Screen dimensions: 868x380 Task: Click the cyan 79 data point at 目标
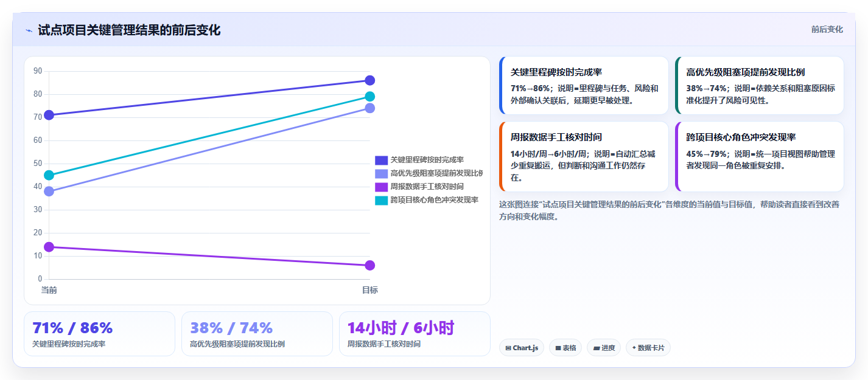369,97
